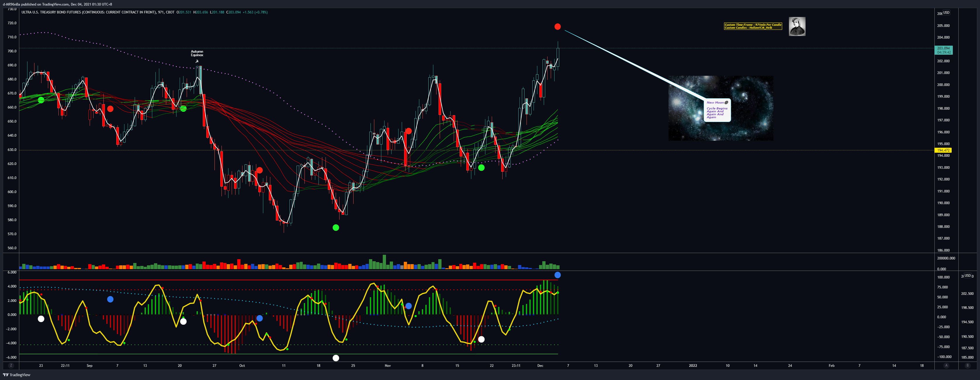980x380 pixels.
Task: Open the USD currency selector on indicator pane scale
Action: click(967, 276)
